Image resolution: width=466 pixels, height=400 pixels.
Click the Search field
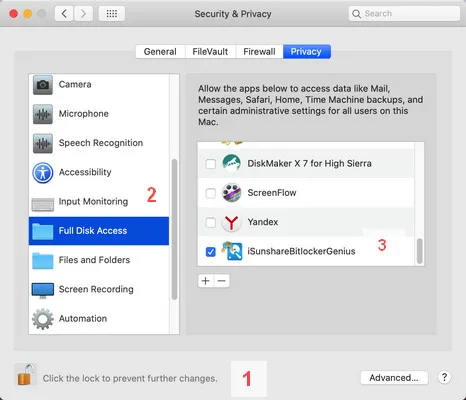coord(404,14)
